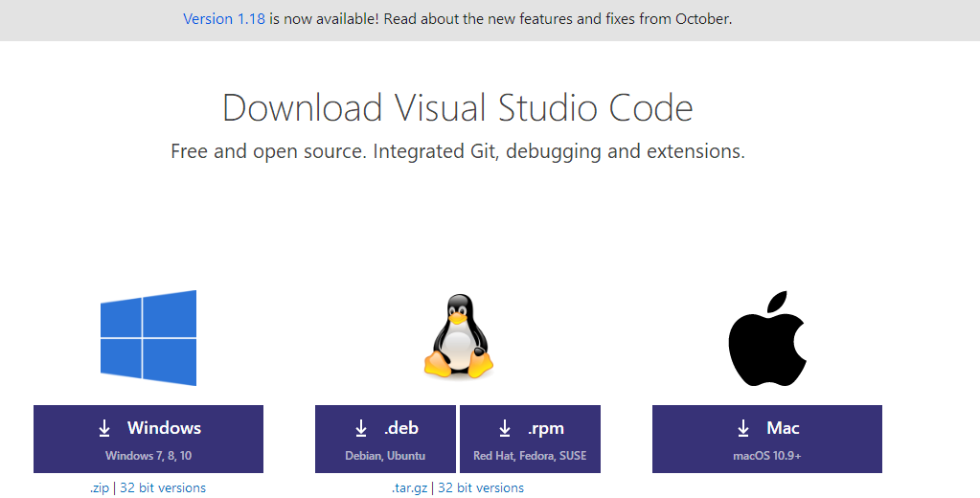Click the Windows .zip download link

100,488
